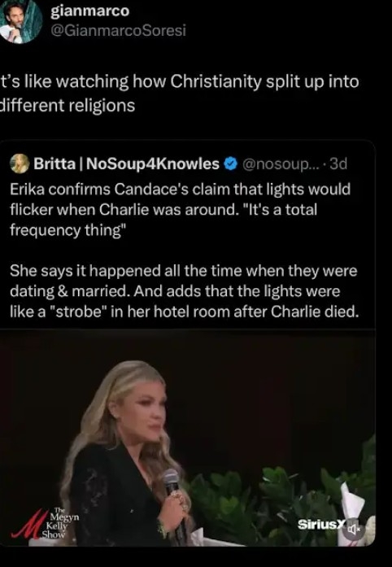Click the 3d timestamp
Image resolution: width=392 pixels, height=567 pixels.
338,164
